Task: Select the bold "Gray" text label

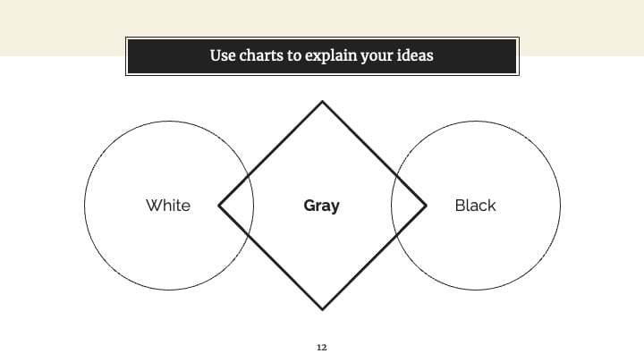Action: (x=322, y=206)
